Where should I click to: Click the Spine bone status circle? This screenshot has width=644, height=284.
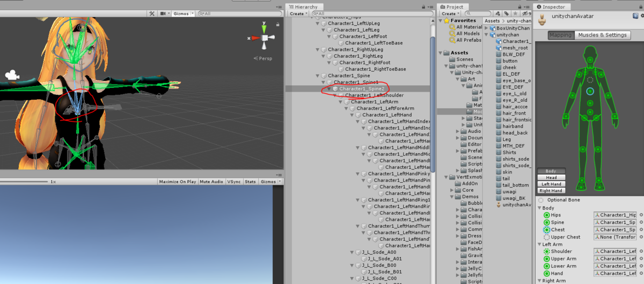546,222
